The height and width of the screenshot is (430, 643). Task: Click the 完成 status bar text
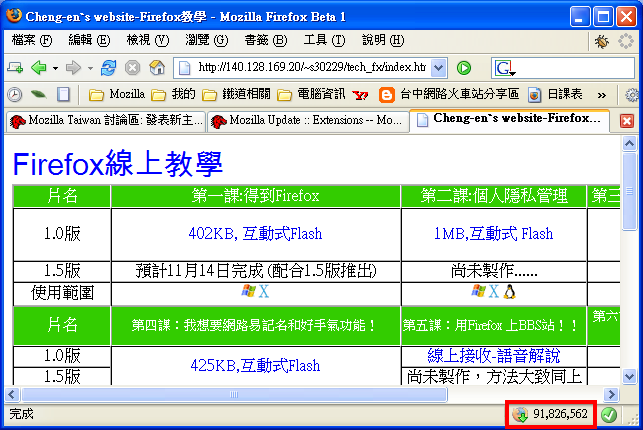[21, 414]
